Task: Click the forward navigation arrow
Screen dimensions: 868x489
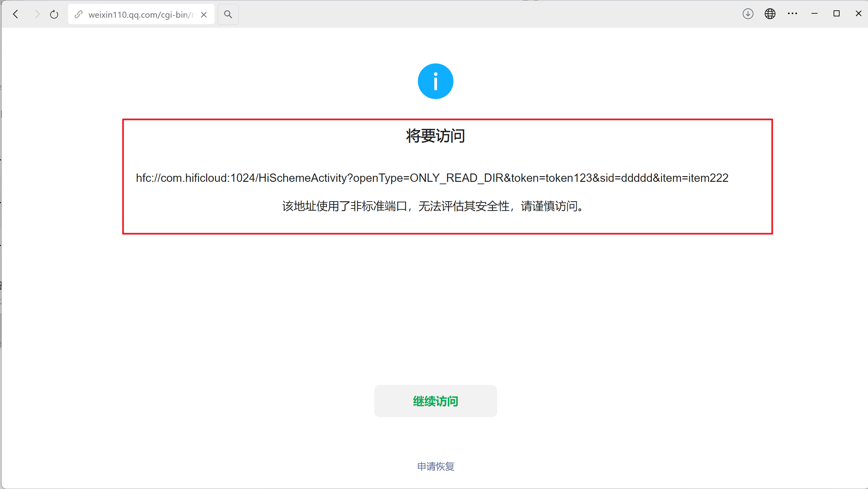Action: (x=37, y=14)
